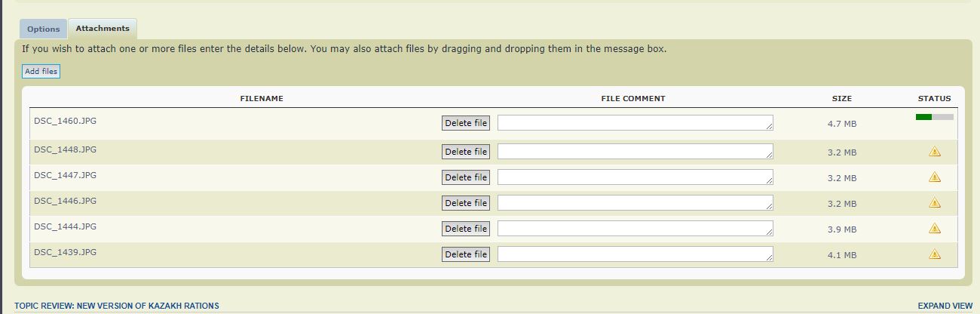The width and height of the screenshot is (980, 314).
Task: Click file comment field for DSC_1439.JPG
Action: click(635, 254)
